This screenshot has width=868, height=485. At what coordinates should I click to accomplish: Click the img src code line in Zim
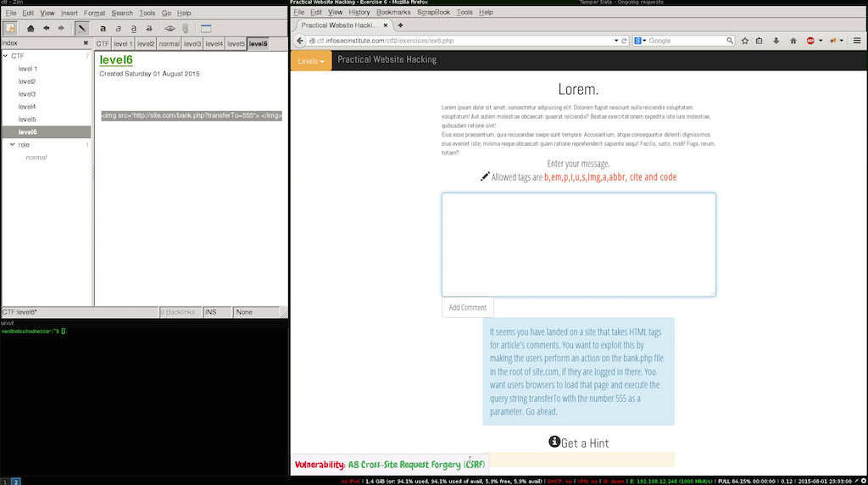192,115
